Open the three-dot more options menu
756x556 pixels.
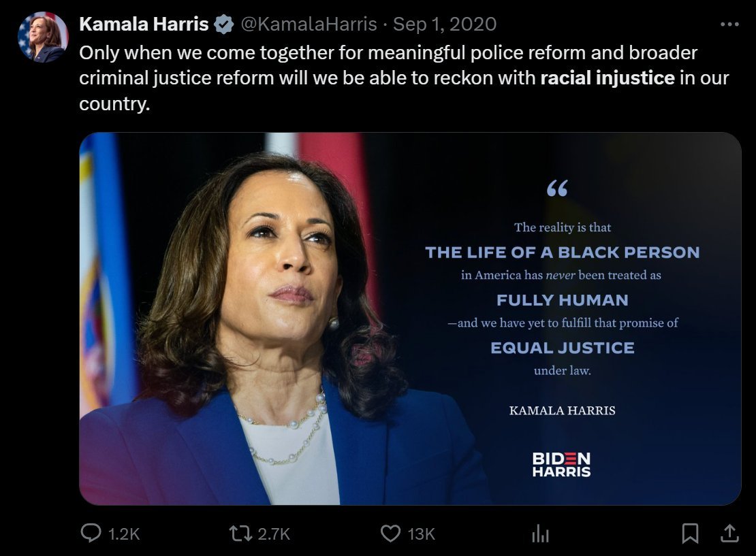(x=729, y=24)
